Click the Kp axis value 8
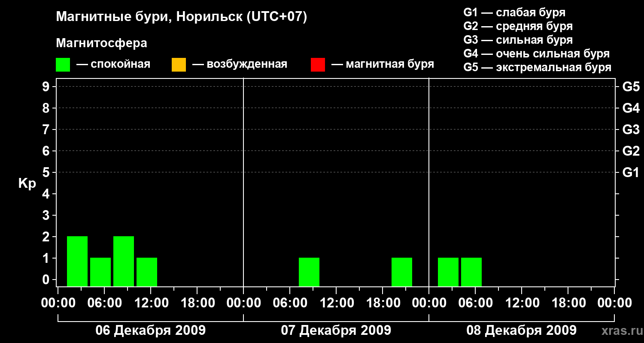Screen dimensions: 644x343 click(47, 108)
